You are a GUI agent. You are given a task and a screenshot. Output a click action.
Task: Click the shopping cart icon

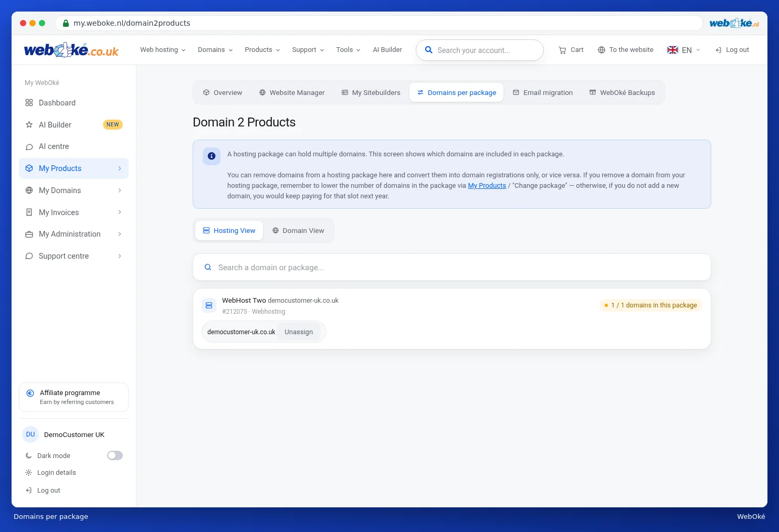pyautogui.click(x=562, y=50)
